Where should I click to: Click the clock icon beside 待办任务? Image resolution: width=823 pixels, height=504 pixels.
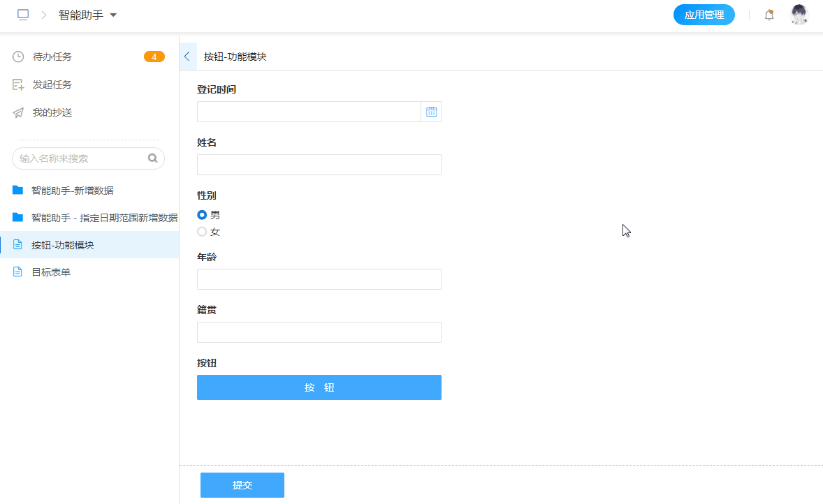[x=18, y=57]
